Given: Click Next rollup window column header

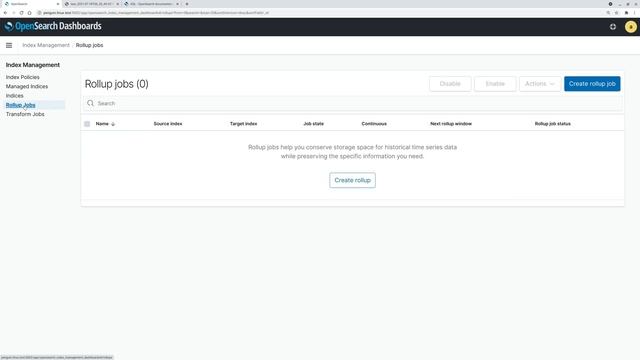Looking at the screenshot, I should click(451, 124).
